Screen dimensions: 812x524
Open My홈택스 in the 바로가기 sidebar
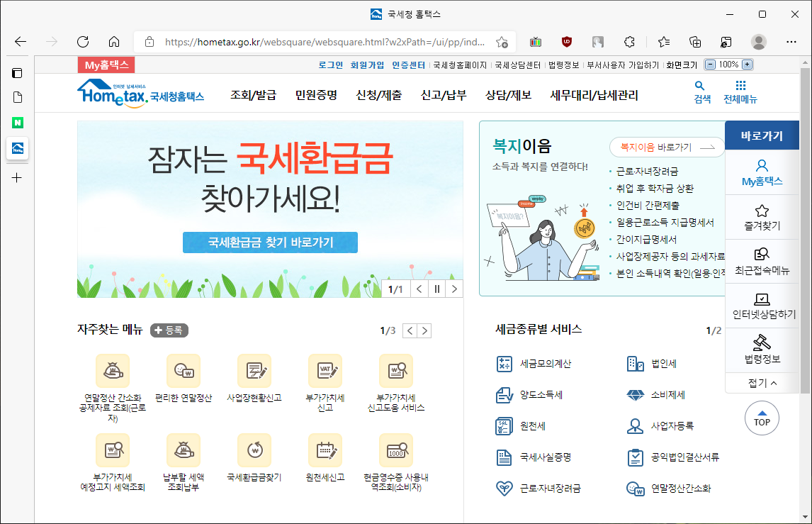[762, 172]
